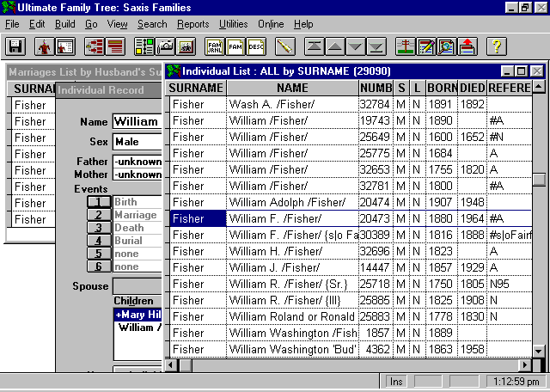
Task: Open the notepad with pencil icon
Action: point(426,46)
